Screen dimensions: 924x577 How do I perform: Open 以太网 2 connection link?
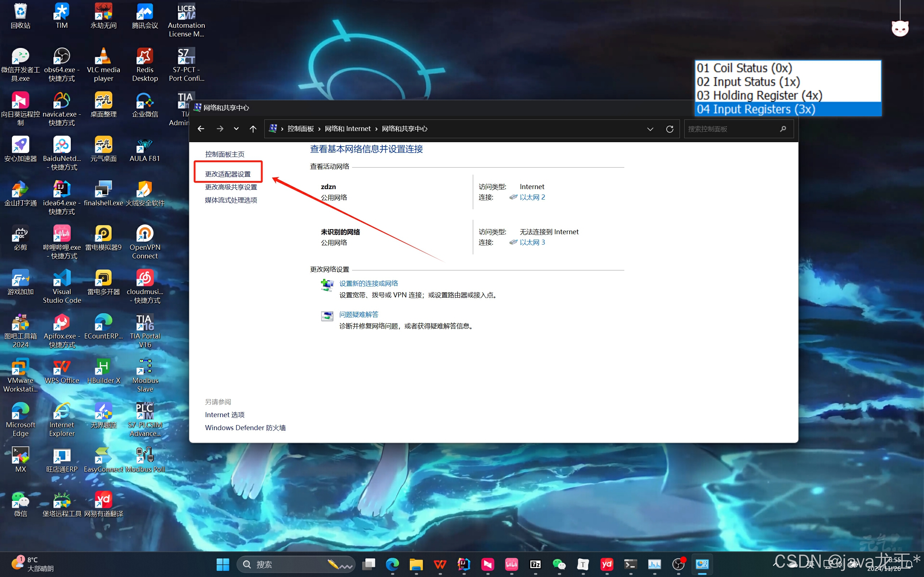(532, 197)
